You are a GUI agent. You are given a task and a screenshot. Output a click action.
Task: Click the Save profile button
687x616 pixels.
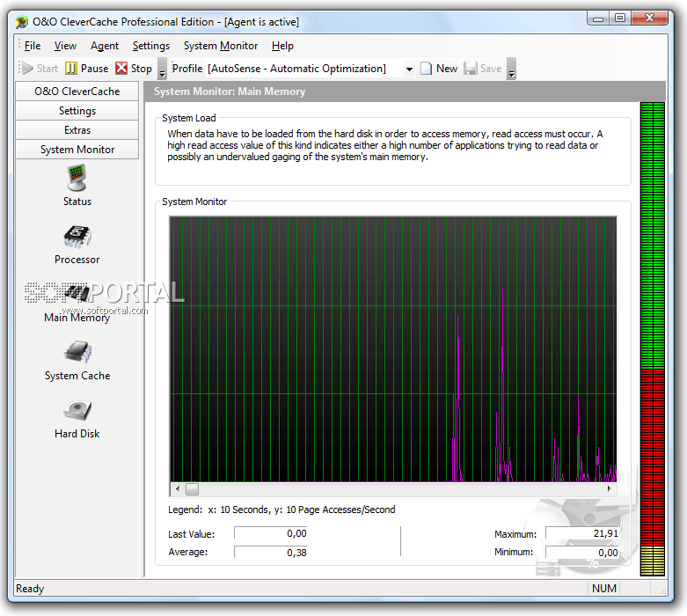tap(483, 69)
